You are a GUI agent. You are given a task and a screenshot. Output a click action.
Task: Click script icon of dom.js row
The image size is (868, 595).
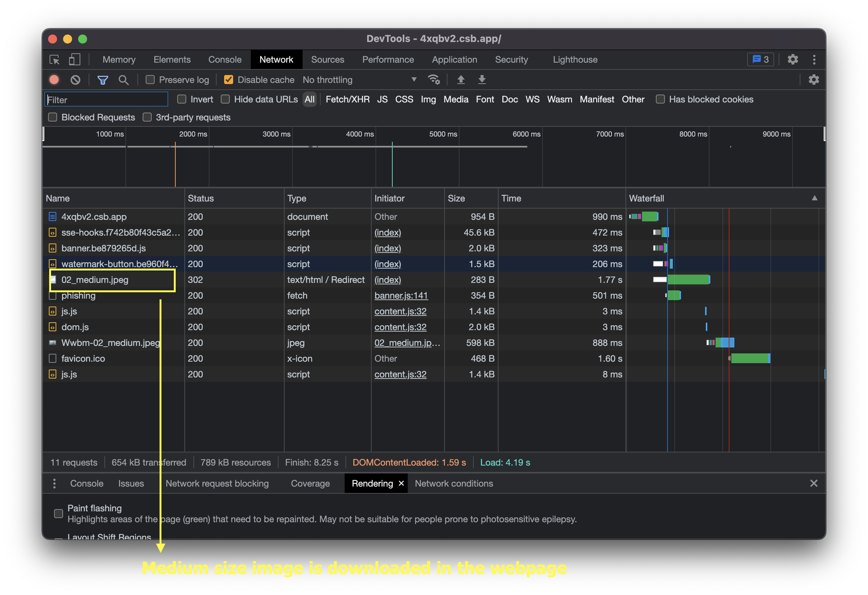[x=53, y=327]
